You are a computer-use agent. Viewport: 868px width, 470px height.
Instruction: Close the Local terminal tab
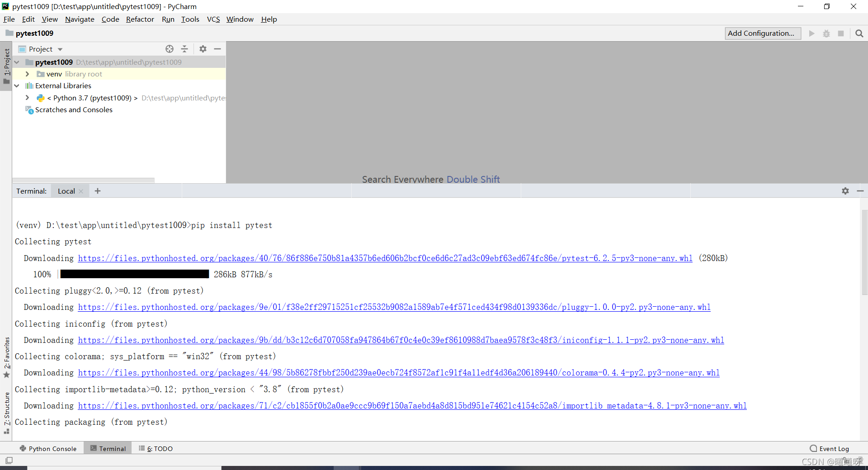[x=81, y=191]
